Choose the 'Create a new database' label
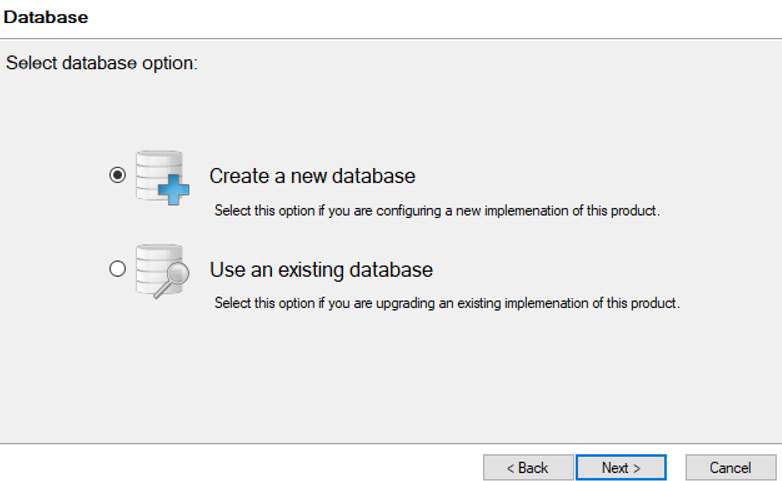The image size is (782, 481). tap(312, 176)
